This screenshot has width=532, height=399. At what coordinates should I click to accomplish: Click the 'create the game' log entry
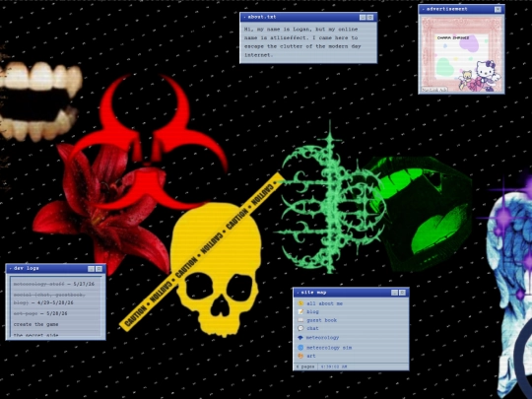pyautogui.click(x=36, y=324)
